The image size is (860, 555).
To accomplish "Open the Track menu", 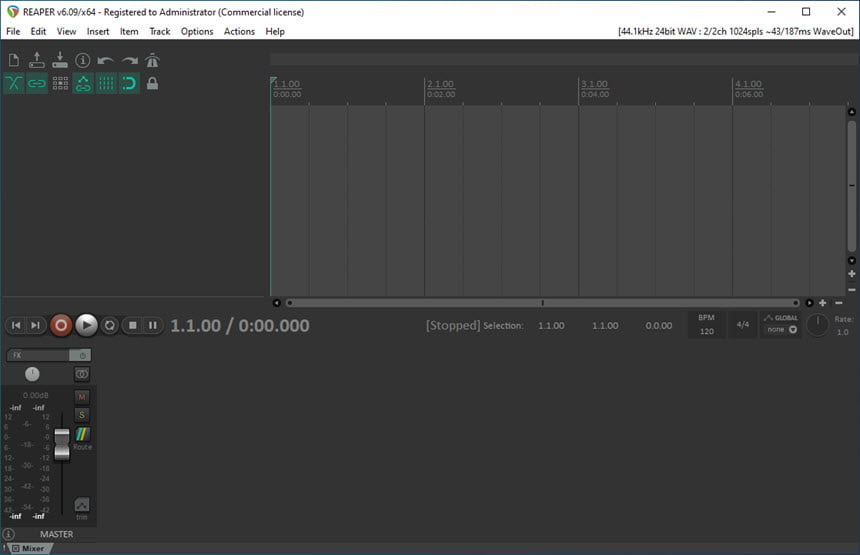I will pyautogui.click(x=160, y=31).
